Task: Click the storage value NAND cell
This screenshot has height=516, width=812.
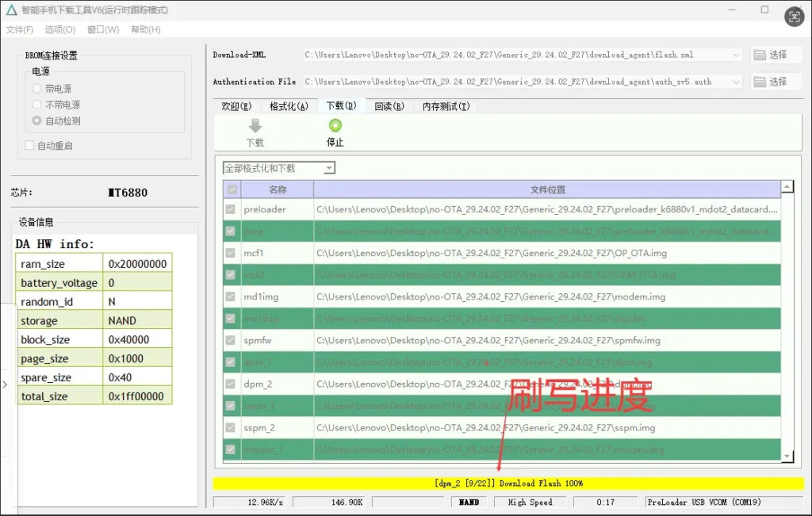Action: (137, 321)
